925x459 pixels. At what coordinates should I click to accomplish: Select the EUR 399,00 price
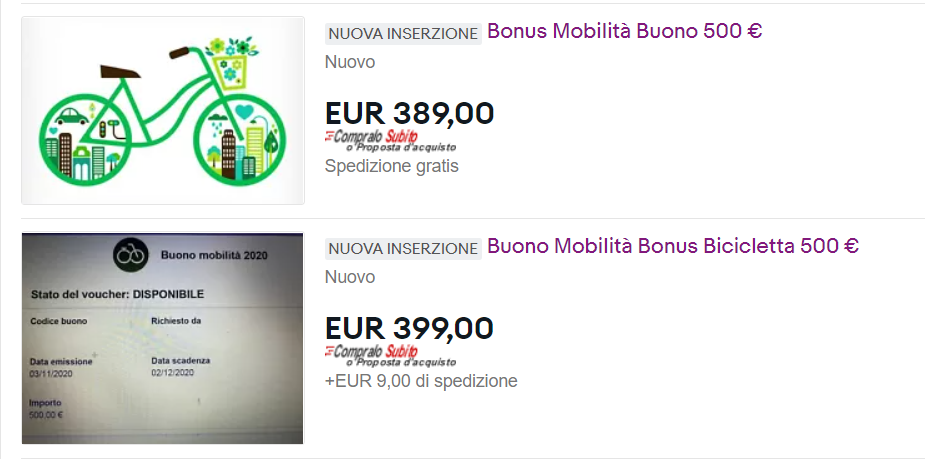point(409,328)
